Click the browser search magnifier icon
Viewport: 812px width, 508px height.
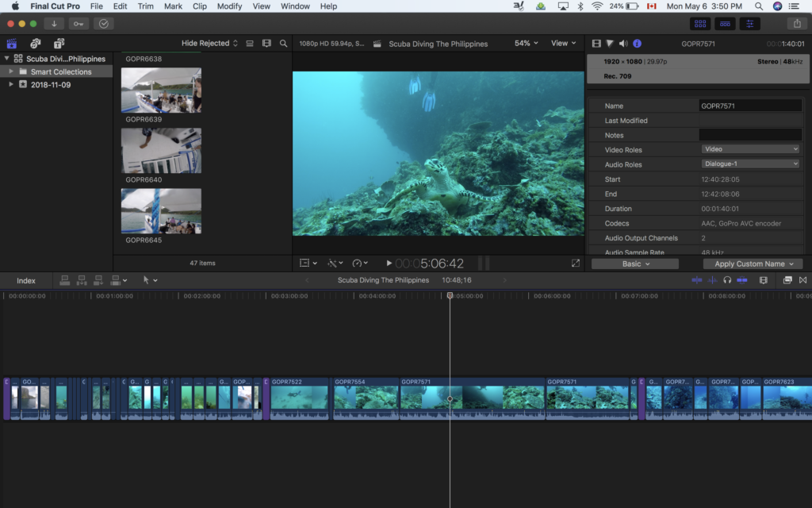(283, 44)
